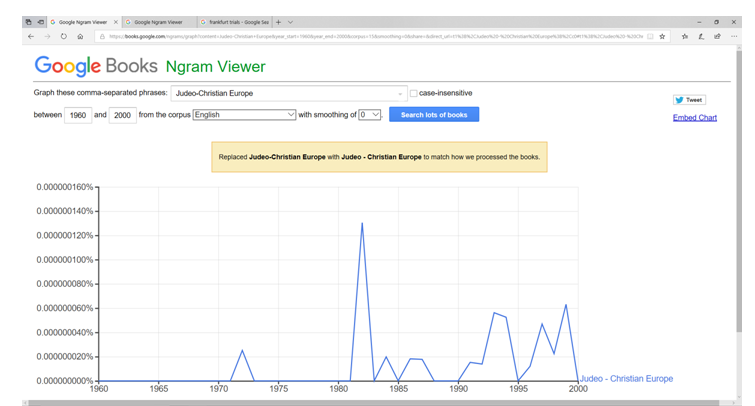Viewport: 755px width, 406px height.
Task: Click the Google Books logo
Action: click(x=96, y=66)
